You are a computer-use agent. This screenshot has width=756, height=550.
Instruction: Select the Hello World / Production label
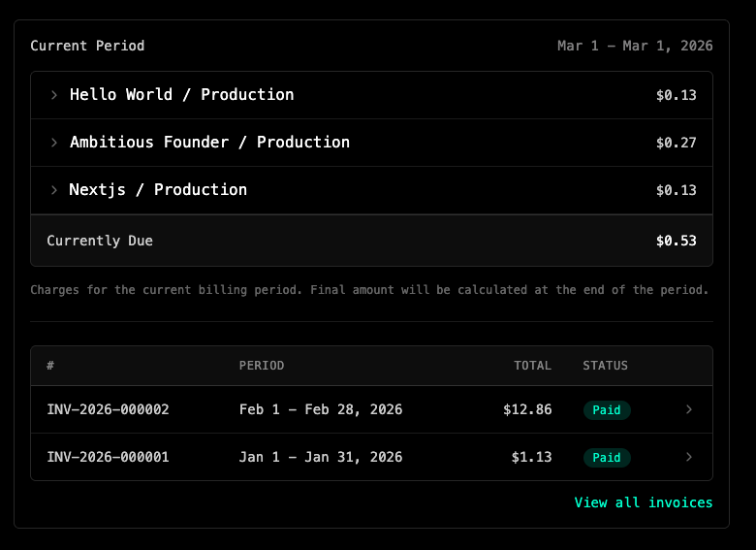182,94
